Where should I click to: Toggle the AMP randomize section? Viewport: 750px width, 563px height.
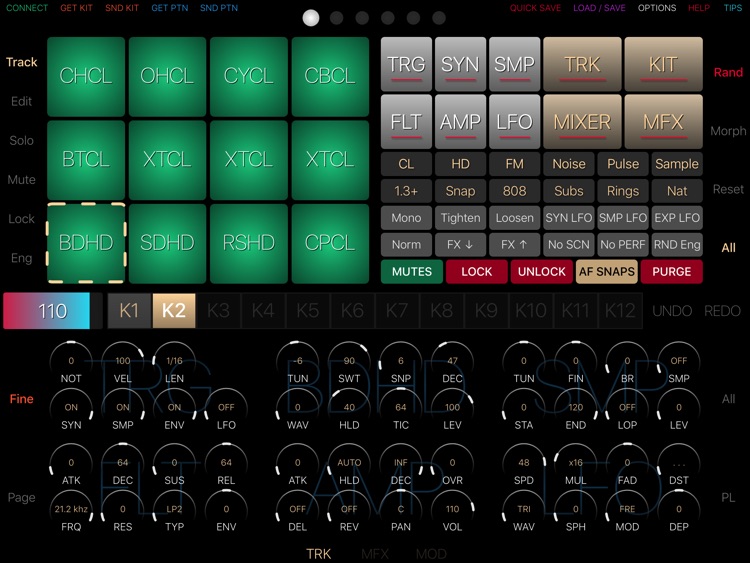[460, 121]
